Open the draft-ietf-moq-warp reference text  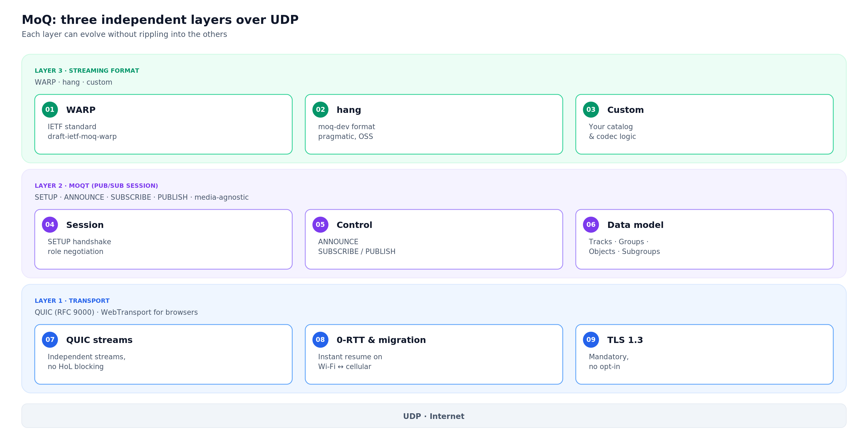tap(82, 136)
